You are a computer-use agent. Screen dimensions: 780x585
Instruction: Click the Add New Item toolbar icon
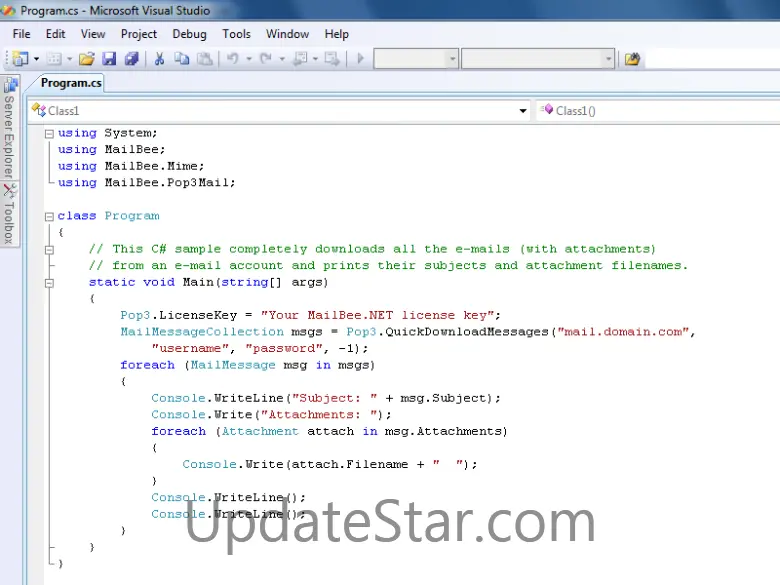coord(54,59)
